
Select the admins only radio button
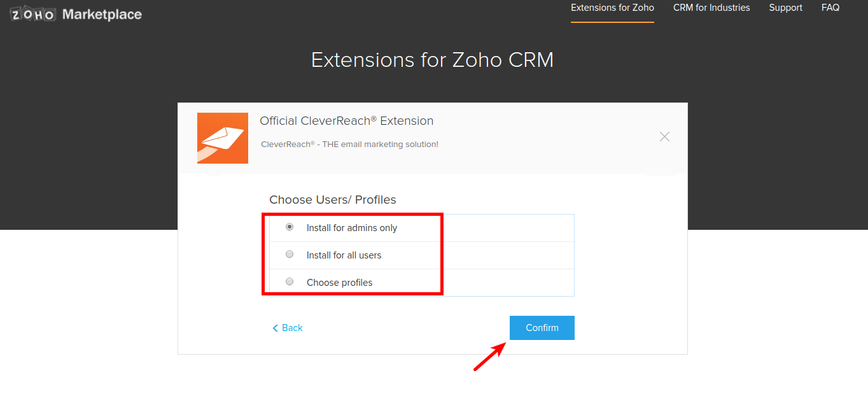pyautogui.click(x=290, y=227)
